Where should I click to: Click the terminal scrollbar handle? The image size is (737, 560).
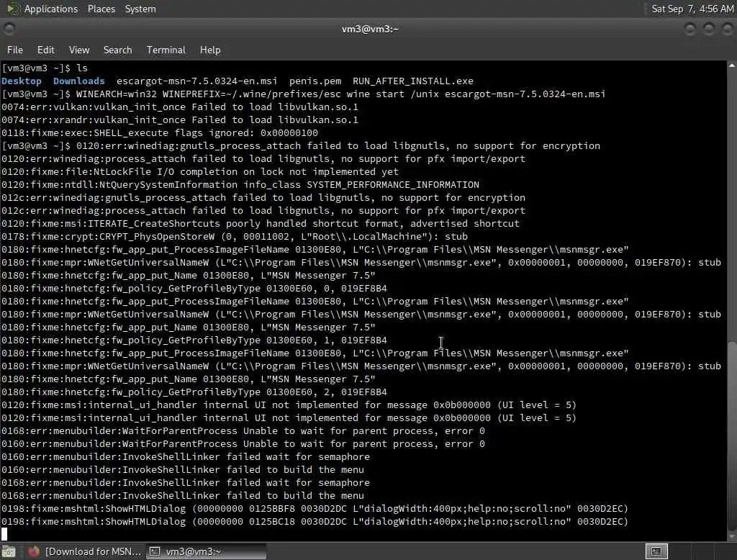point(732,435)
